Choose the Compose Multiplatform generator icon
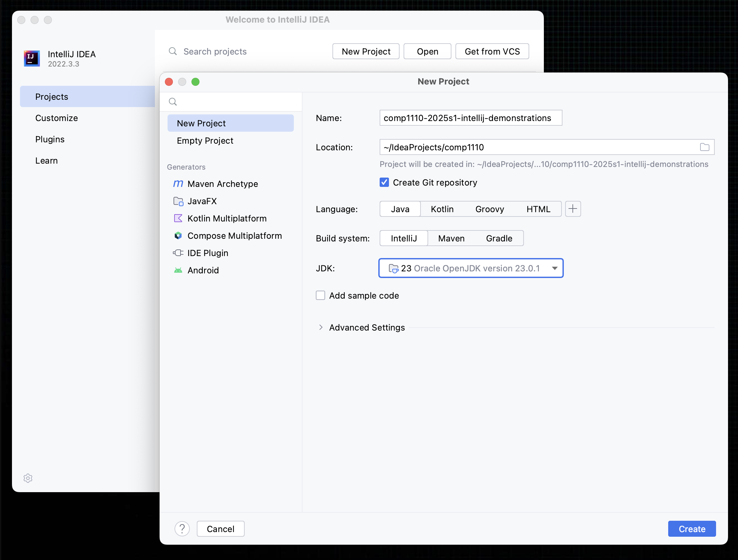The image size is (738, 560). coord(178,236)
